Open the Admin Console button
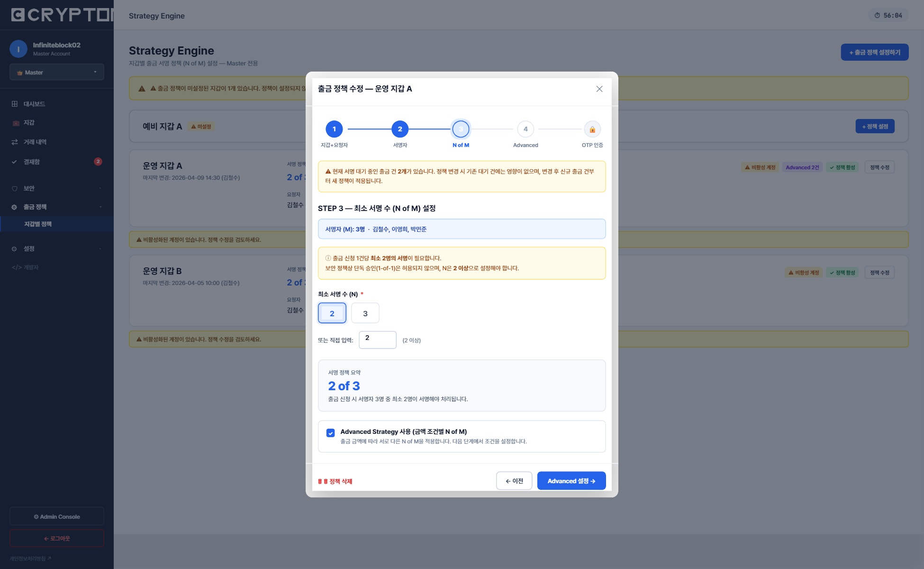 click(x=57, y=516)
